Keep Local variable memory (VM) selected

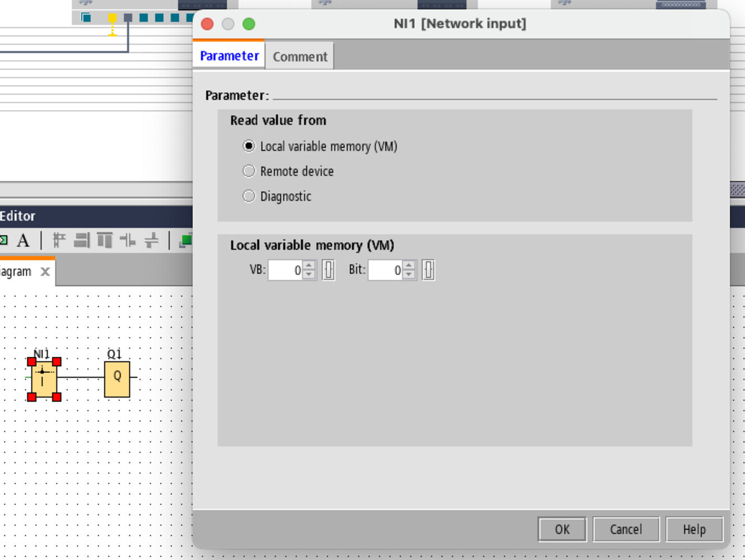point(249,146)
